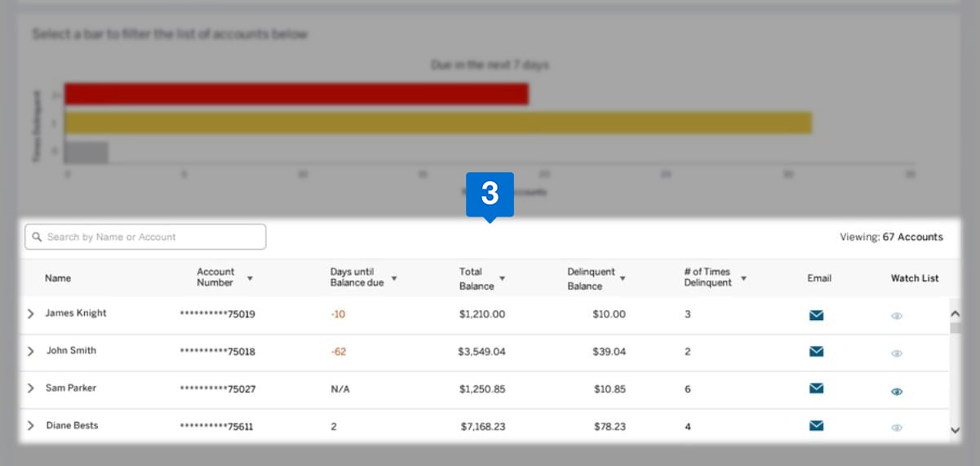The image size is (980, 466).
Task: Send email to Sam Parker via envelope icon
Action: 816,388
